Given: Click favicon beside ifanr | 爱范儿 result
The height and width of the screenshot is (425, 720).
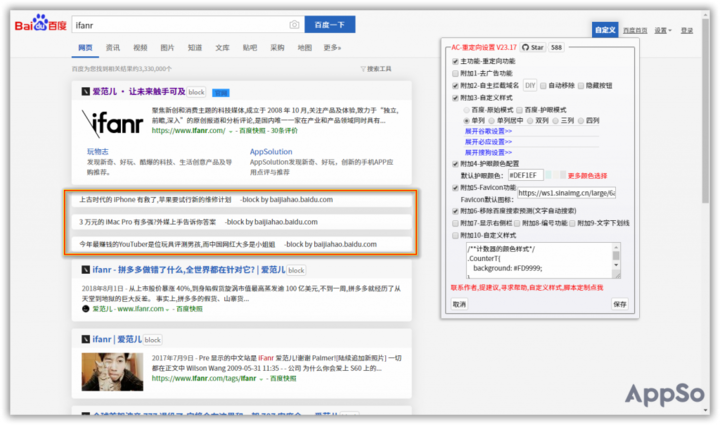Looking at the screenshot, I should (85, 339).
